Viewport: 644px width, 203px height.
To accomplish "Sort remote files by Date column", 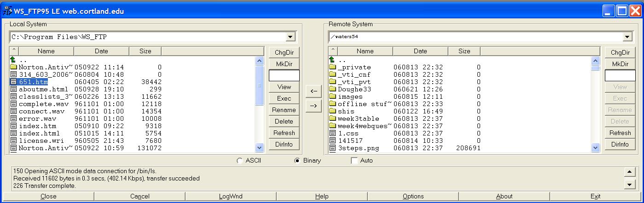I will (420, 51).
